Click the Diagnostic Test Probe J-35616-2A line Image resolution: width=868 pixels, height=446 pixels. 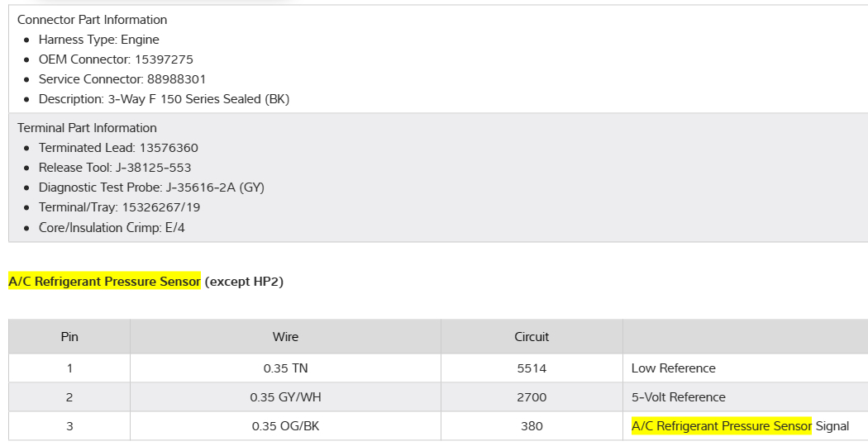point(151,187)
